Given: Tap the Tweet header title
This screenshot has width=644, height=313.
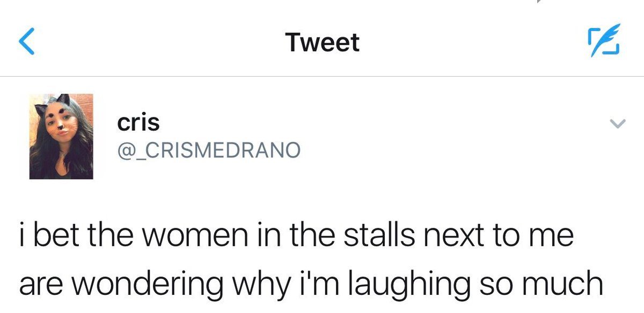Looking at the screenshot, I should pyautogui.click(x=322, y=42).
